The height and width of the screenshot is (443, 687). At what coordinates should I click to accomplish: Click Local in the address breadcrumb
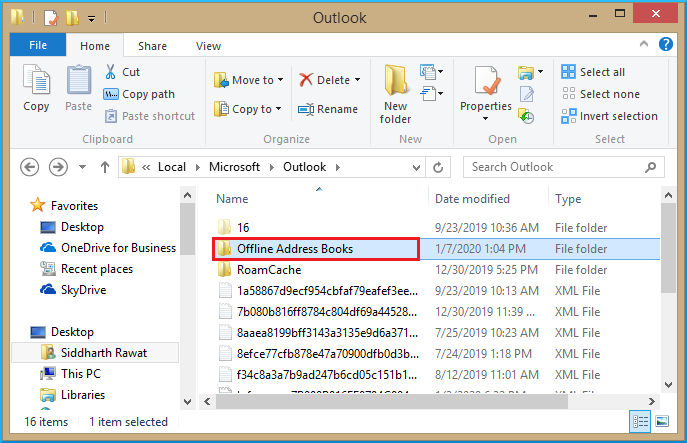[x=172, y=167]
